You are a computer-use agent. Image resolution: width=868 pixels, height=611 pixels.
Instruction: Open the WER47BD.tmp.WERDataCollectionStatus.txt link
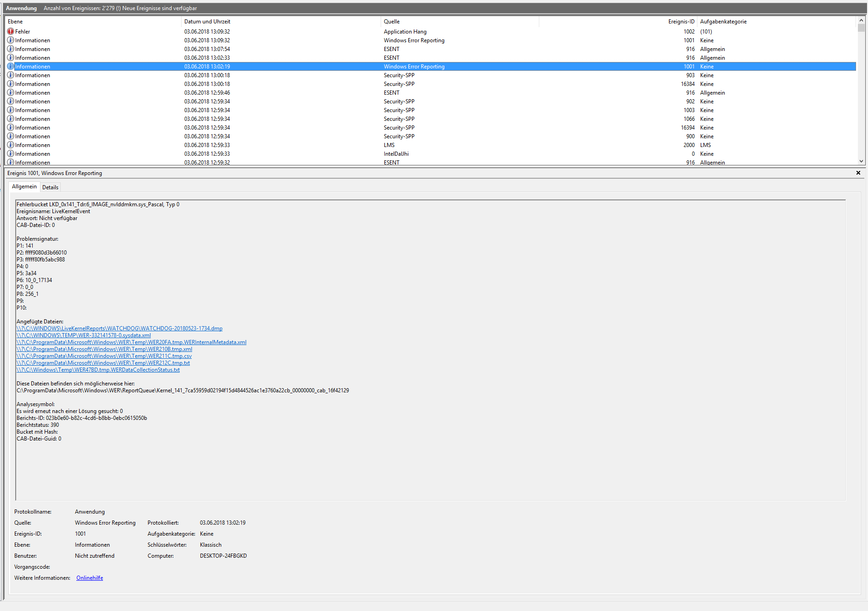pyautogui.click(x=98, y=370)
